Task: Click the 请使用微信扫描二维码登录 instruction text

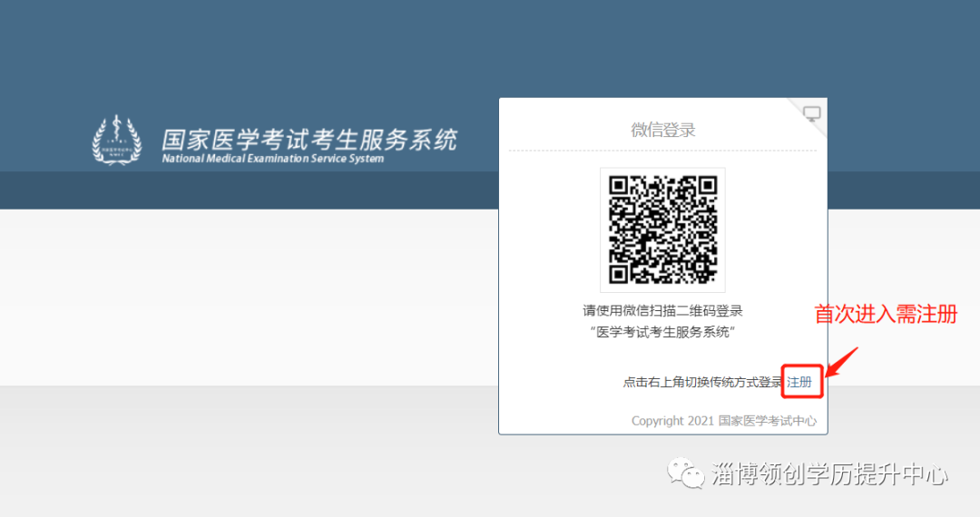Action: tap(662, 311)
